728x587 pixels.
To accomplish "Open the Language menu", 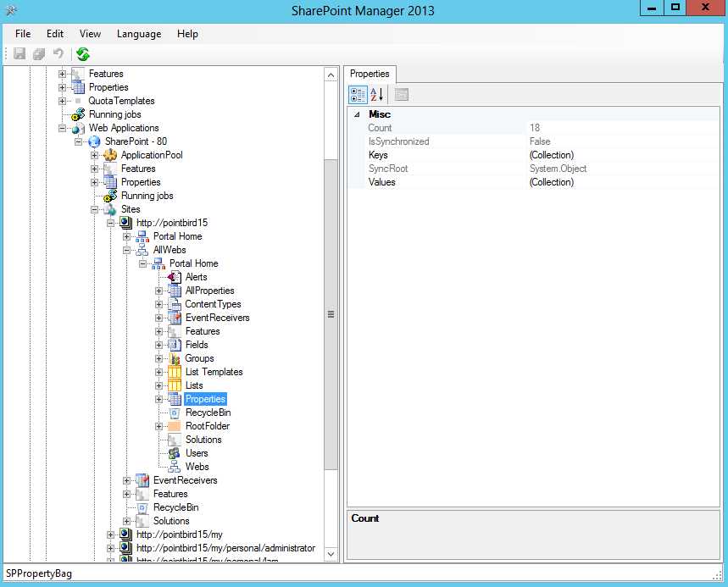I will pos(139,34).
